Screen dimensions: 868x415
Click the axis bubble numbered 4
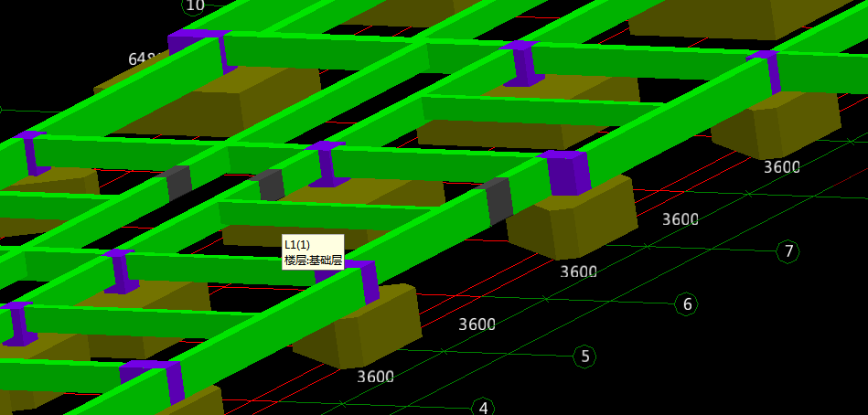[483, 409]
